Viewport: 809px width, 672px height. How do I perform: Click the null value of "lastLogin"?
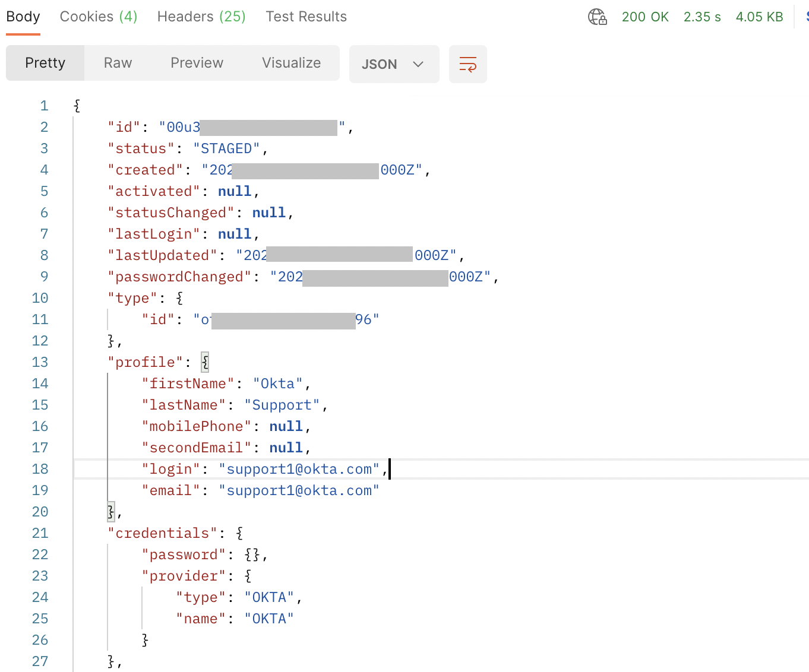(235, 234)
